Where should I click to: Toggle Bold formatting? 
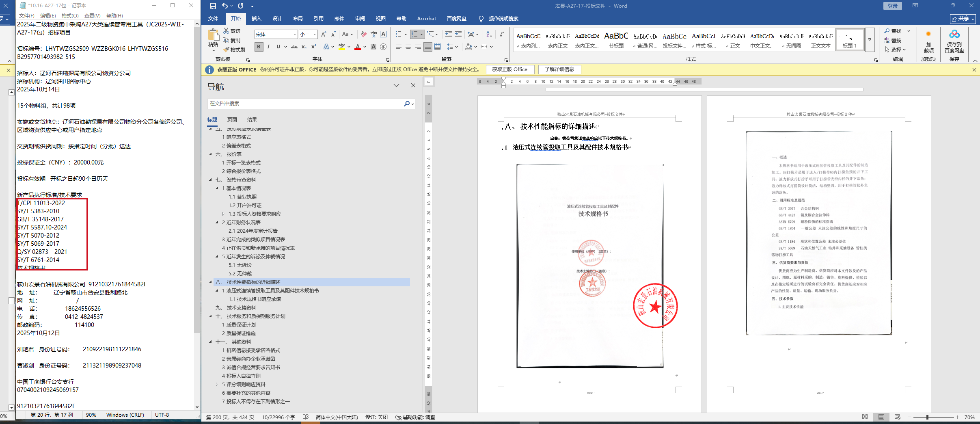(259, 47)
